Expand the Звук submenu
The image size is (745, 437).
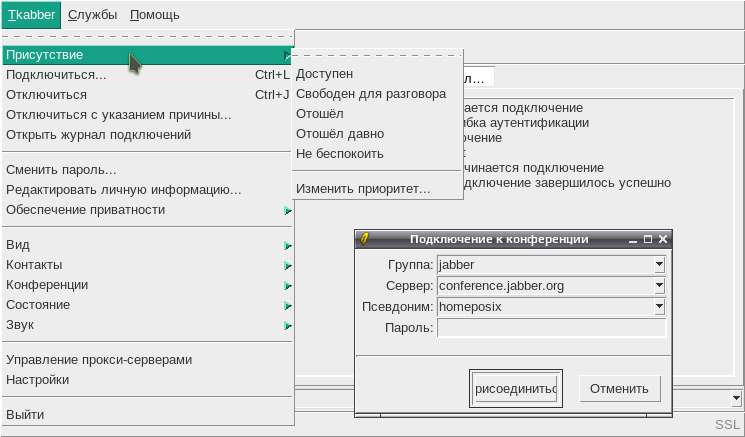pyautogui.click(x=148, y=325)
